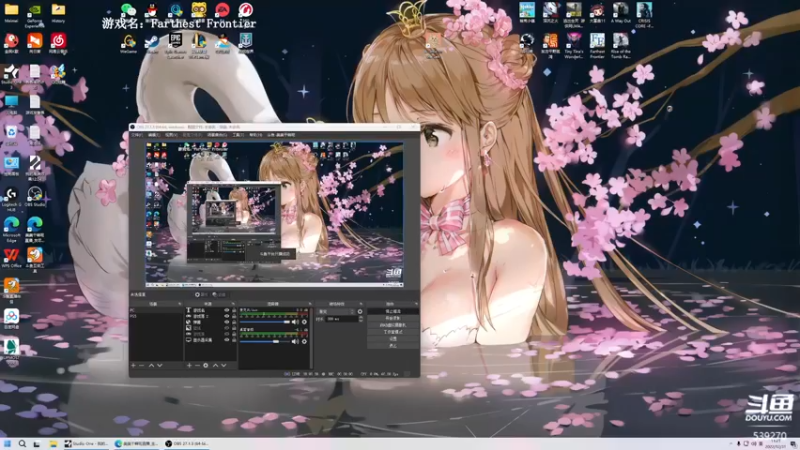800x450 pixels.
Task: Toggle the lock on the text source row
Action: (x=234, y=310)
